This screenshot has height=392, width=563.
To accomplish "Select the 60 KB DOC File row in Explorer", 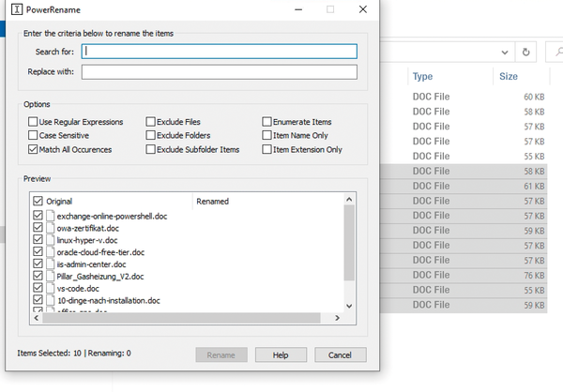I will point(464,97).
